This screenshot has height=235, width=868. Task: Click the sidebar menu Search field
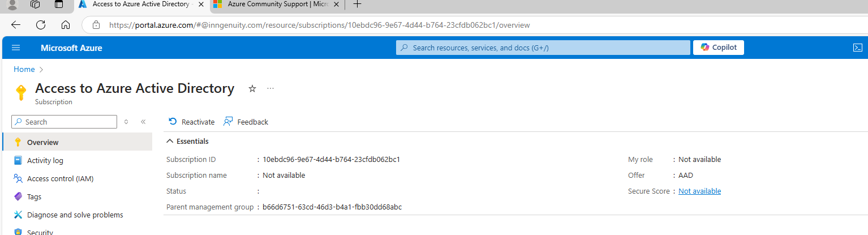tap(64, 122)
